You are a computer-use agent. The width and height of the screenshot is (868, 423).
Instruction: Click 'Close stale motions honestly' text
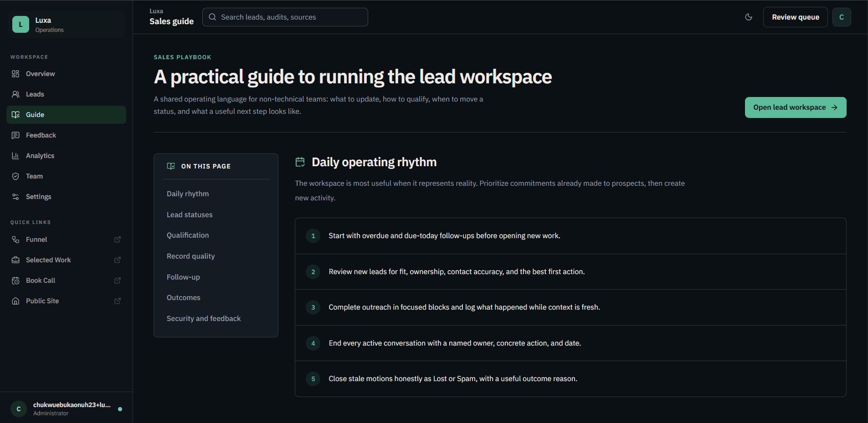pos(453,379)
